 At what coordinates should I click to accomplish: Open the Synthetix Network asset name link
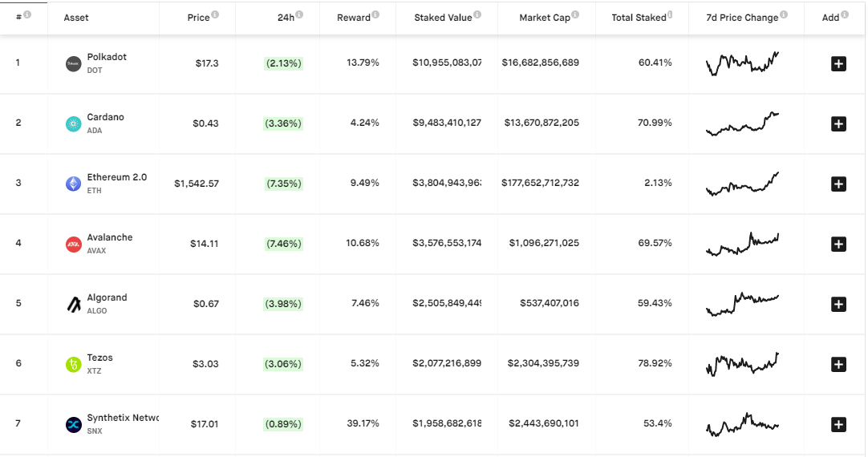[x=123, y=418]
